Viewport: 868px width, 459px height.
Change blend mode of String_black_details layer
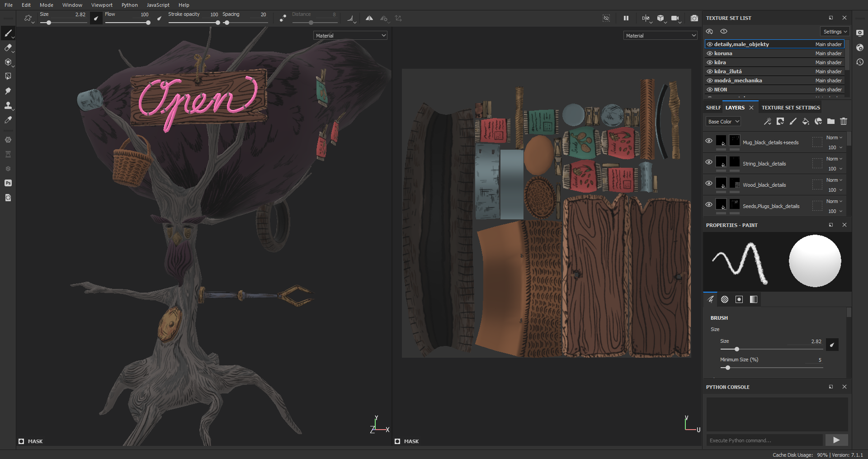click(834, 159)
